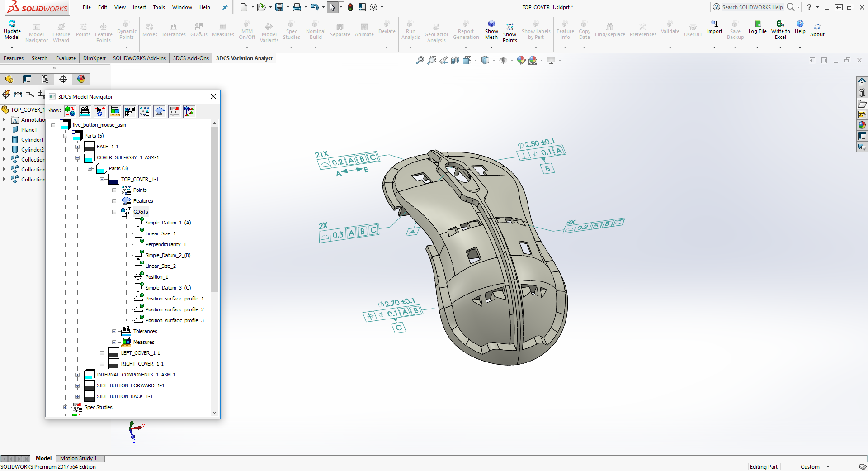Toggle Show Mesh in the ribbon

pos(491,29)
